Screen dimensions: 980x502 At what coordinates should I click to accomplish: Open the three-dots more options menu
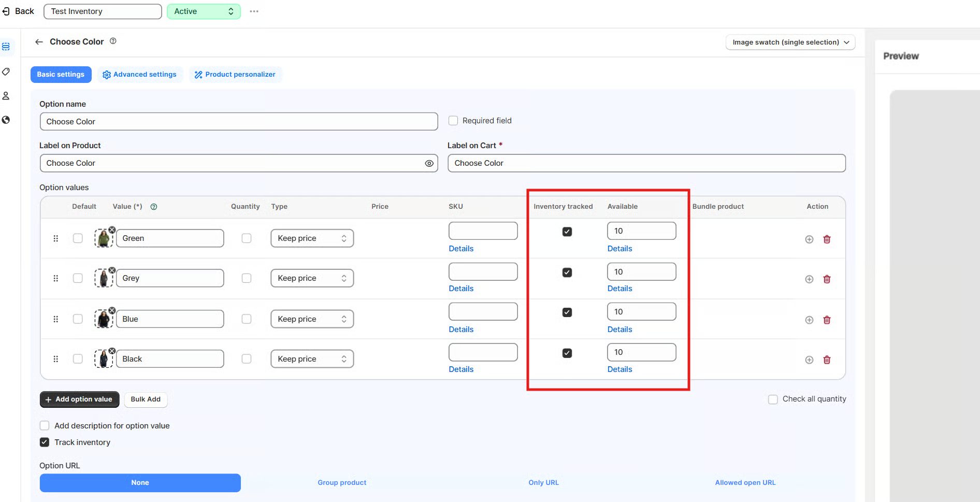pyautogui.click(x=254, y=11)
